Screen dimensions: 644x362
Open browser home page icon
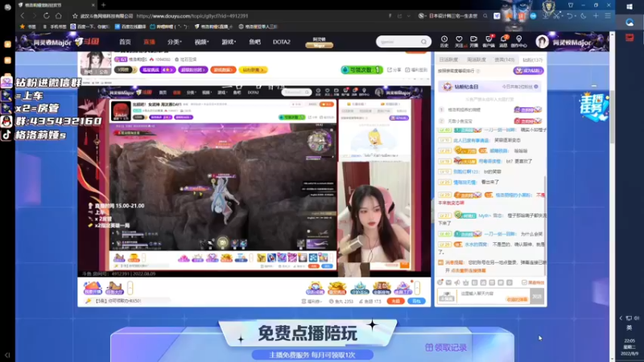point(59,16)
